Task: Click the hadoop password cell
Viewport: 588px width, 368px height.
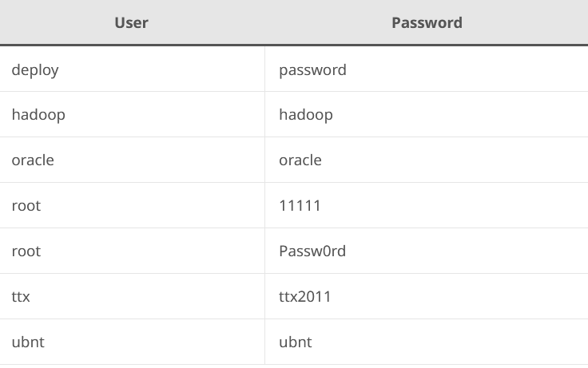Action: (x=426, y=114)
